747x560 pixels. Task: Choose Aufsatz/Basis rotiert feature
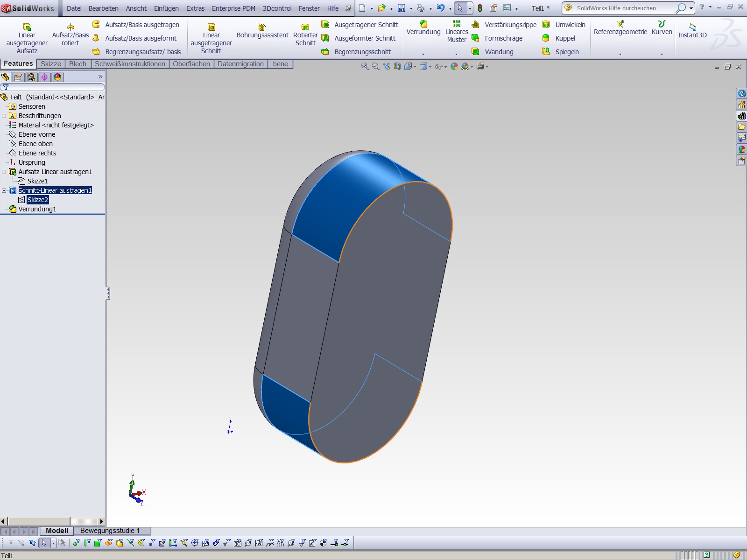tap(70, 35)
